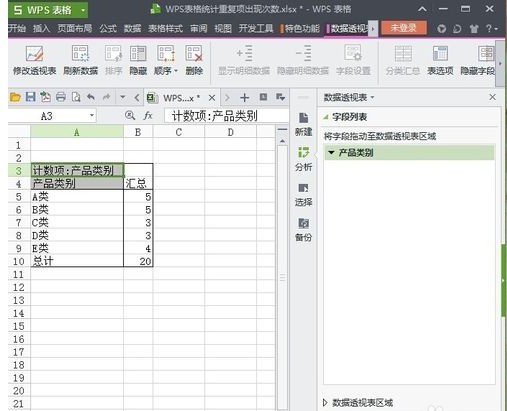Switch to the 视图 ribbon tab
The width and height of the screenshot is (507, 411).
point(223,29)
